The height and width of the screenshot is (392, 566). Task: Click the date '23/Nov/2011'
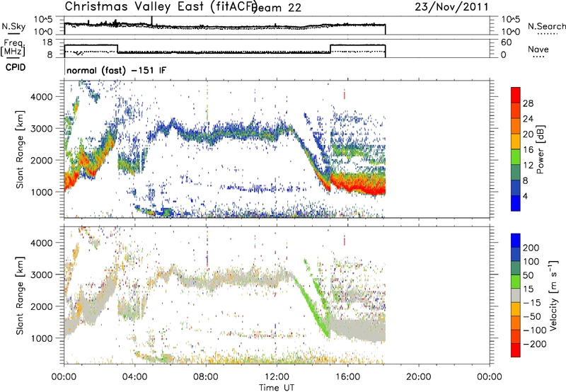[451, 6]
